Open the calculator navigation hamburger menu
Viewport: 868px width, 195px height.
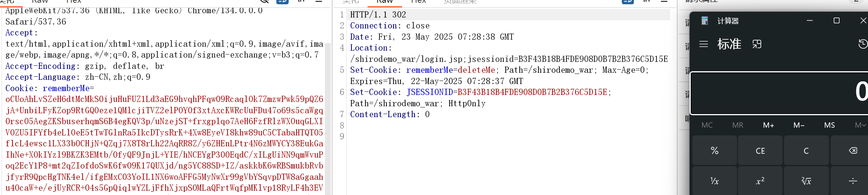coord(703,44)
